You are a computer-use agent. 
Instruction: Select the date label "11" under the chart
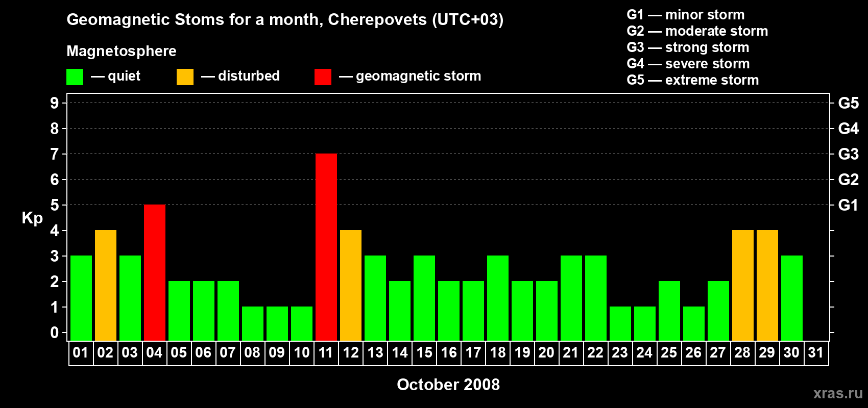coord(326,352)
